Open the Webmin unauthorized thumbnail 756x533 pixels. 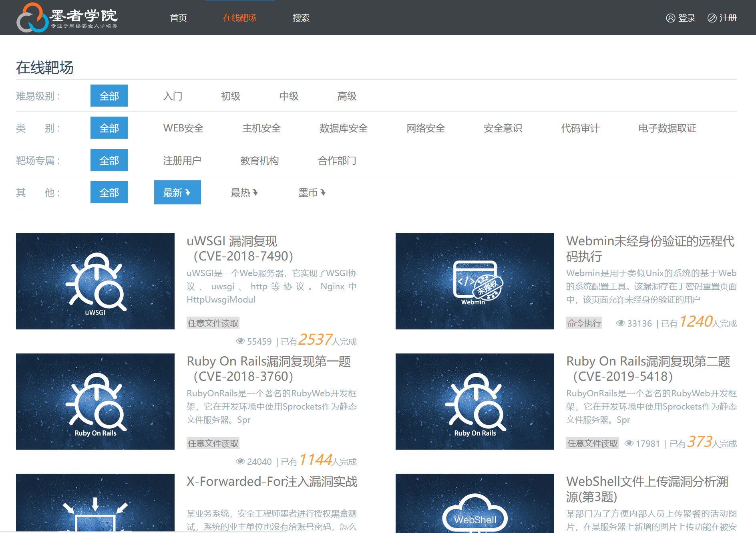click(475, 281)
